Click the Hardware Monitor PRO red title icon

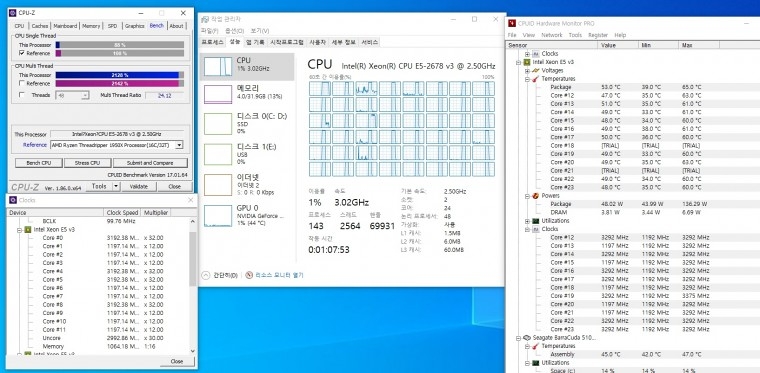[x=512, y=23]
